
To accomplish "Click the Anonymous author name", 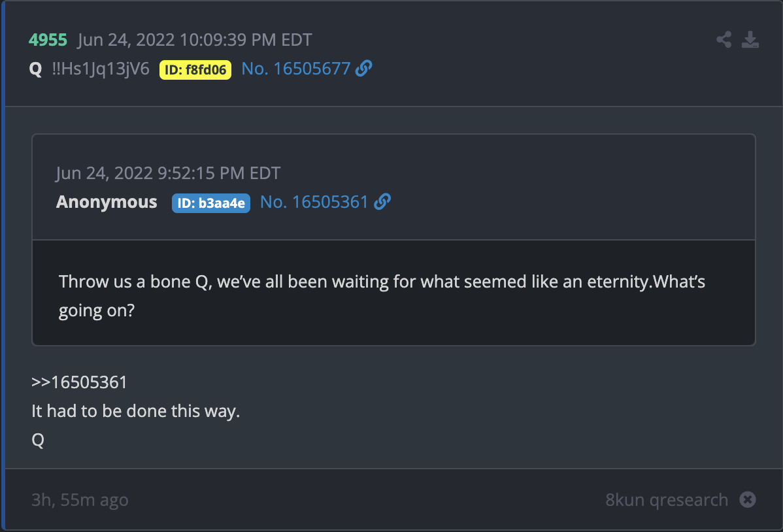I will coord(107,202).
